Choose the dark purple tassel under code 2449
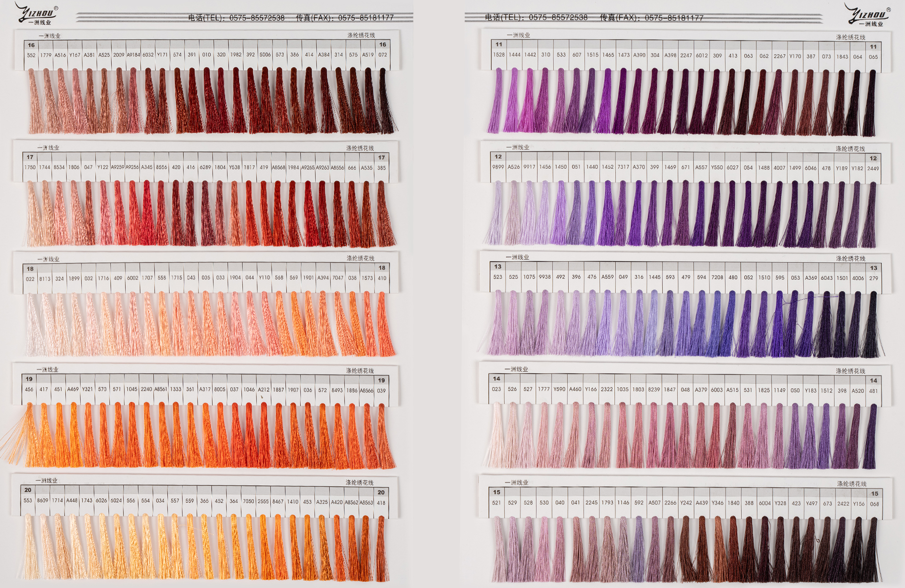Viewport: 905px width, 588px height. click(x=871, y=215)
